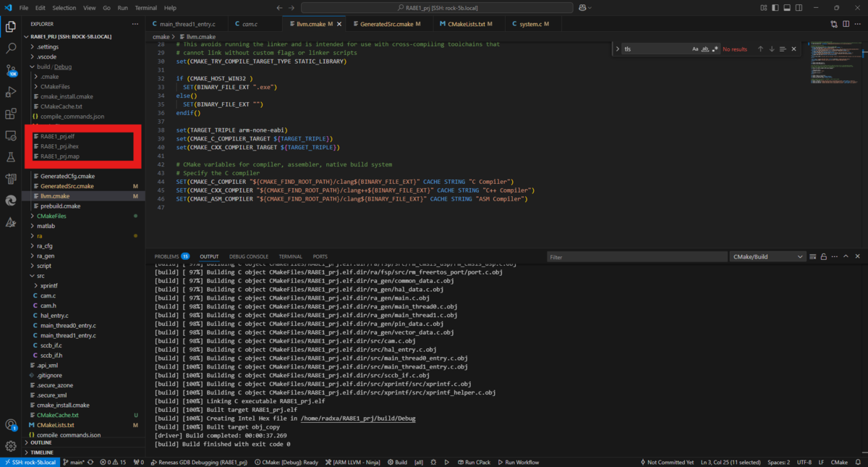Click the CMake launch play icon in status bar
This screenshot has width=868, height=467.
coord(447,462)
